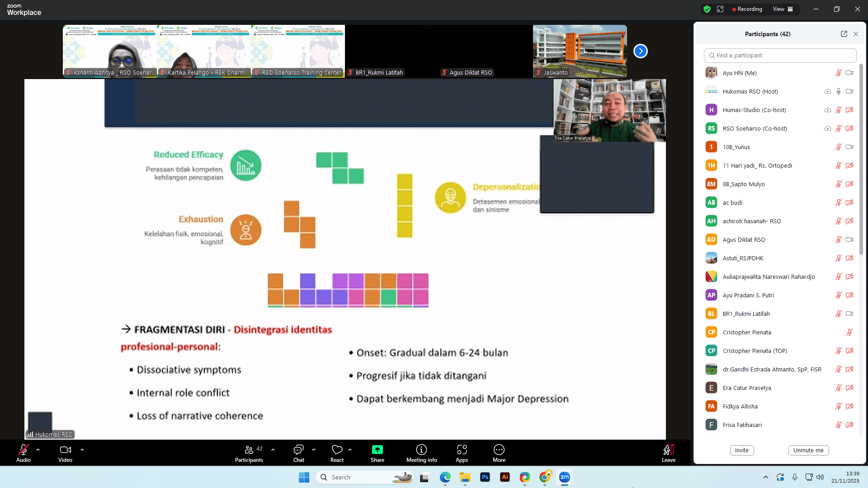Toggle the Audio mute microphone button
The height and width of the screenshot is (488, 868).
(x=24, y=450)
